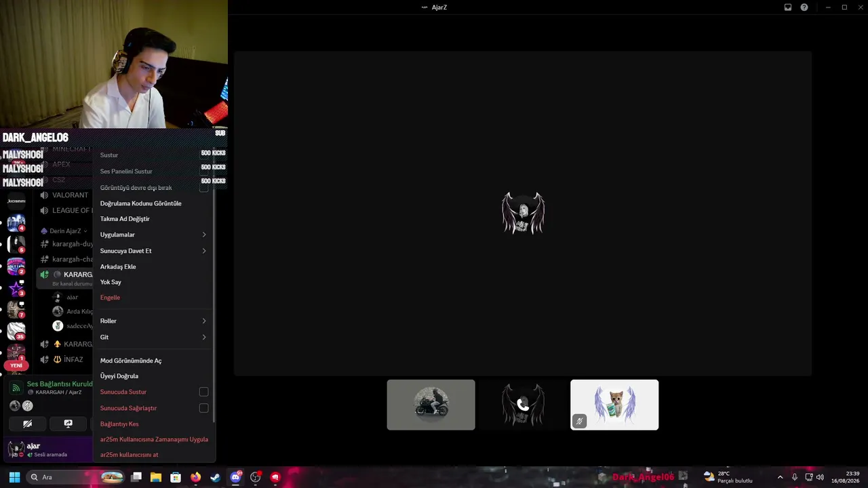Viewport: 868px width, 488px height.
Task: Open the red Riot Client taskbar icon
Action: (x=275, y=477)
